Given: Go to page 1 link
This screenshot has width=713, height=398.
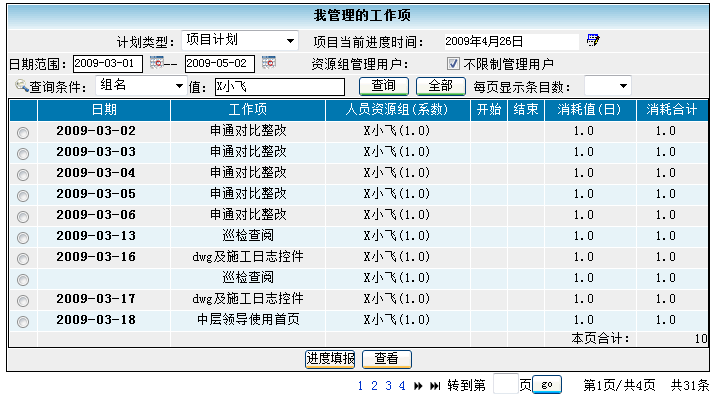Looking at the screenshot, I should pyautogui.click(x=360, y=386).
